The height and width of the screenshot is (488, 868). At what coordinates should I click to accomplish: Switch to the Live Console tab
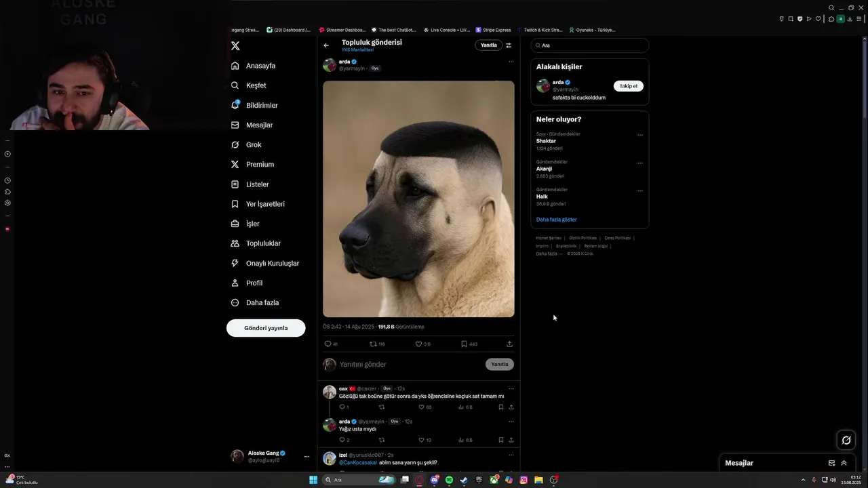tap(447, 30)
